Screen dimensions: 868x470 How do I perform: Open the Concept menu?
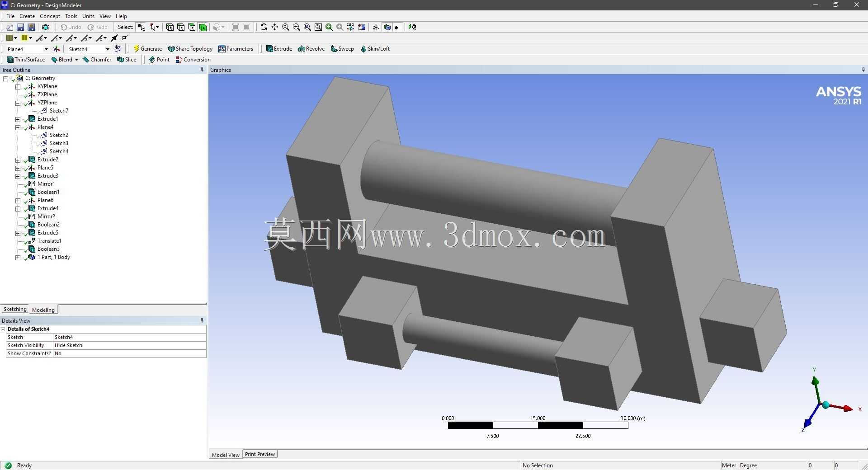point(50,16)
